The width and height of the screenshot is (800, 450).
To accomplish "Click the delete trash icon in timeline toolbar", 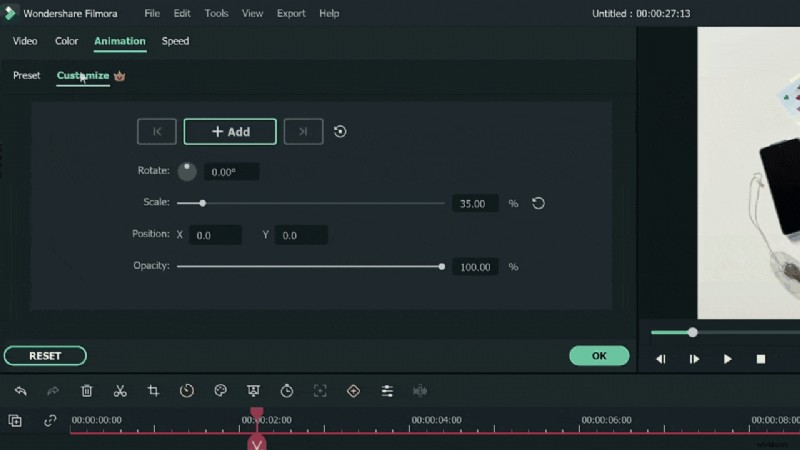I will pyautogui.click(x=87, y=391).
